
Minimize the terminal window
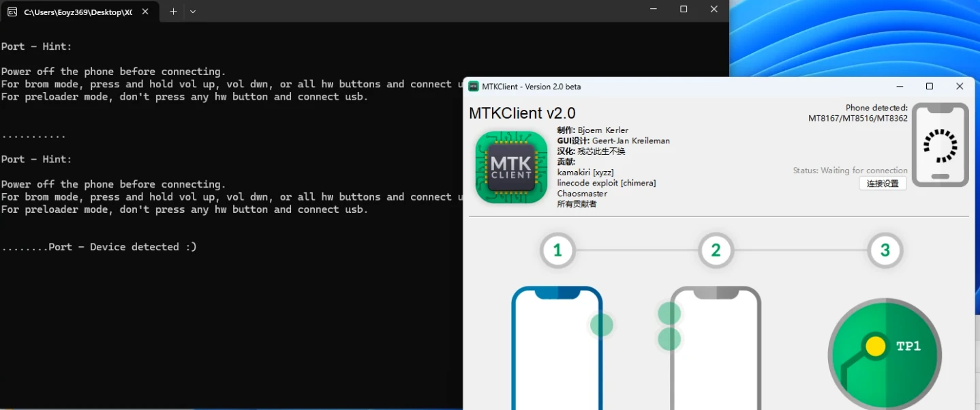(x=654, y=10)
